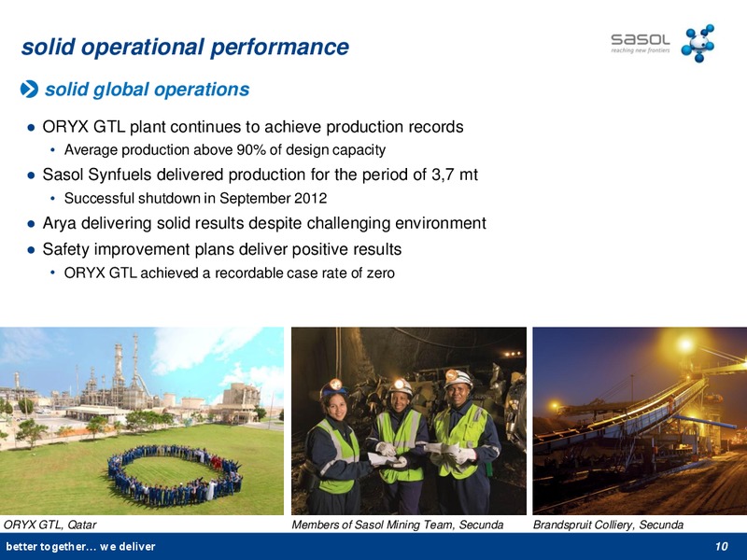The image size is (747, 560).
Task: Click 'ORYX GTL achieved a recordable case rate' line
Action: click(x=229, y=273)
